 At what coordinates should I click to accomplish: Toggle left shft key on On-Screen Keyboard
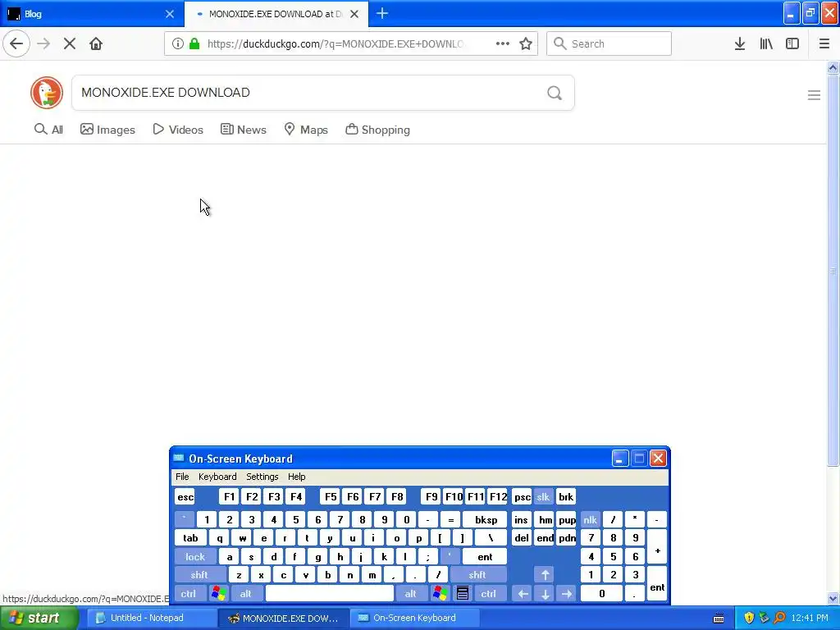click(199, 575)
